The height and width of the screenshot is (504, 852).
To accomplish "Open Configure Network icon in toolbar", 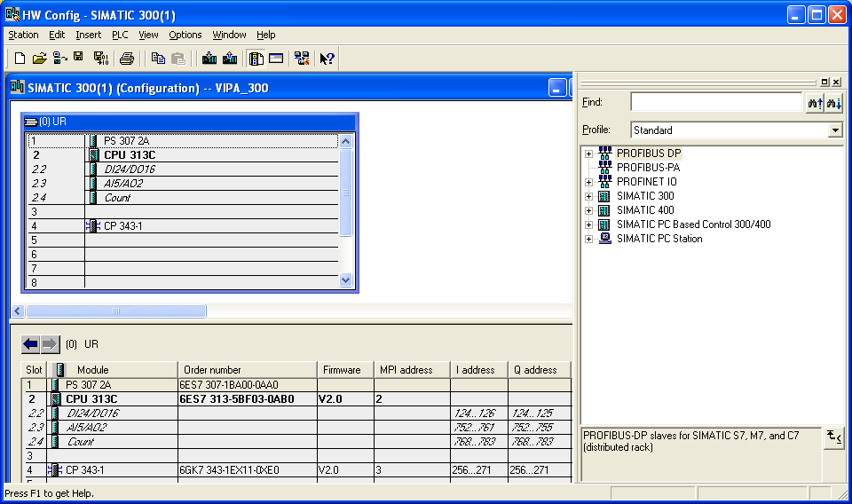I will pos(302,59).
